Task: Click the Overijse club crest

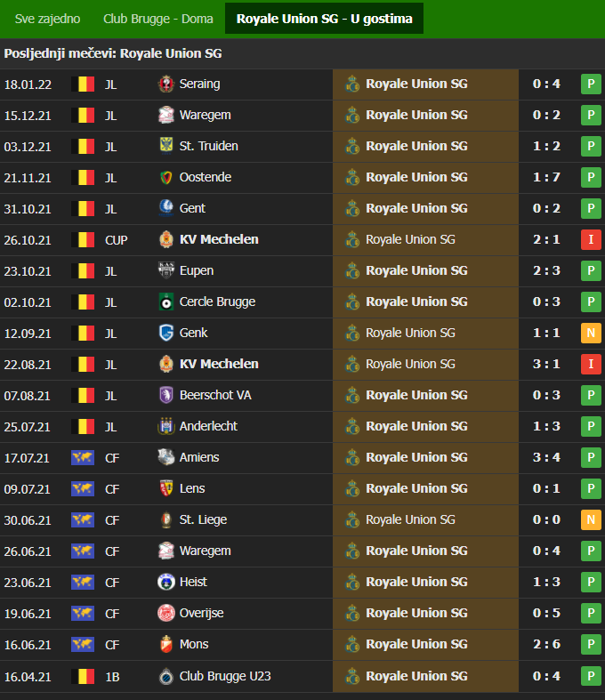Action: tap(166, 614)
